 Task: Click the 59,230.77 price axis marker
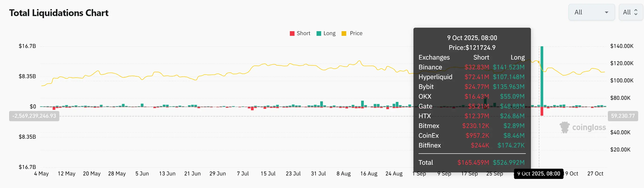623,116
